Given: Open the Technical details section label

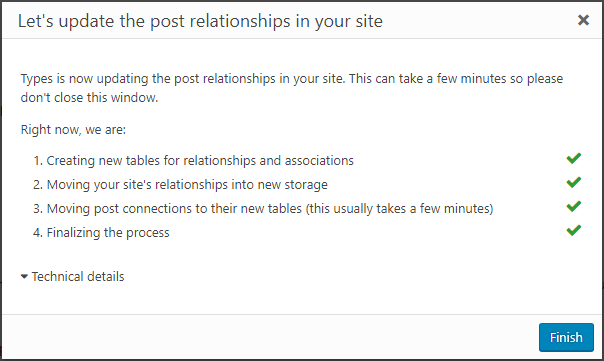Looking at the screenshot, I should coord(78,277).
